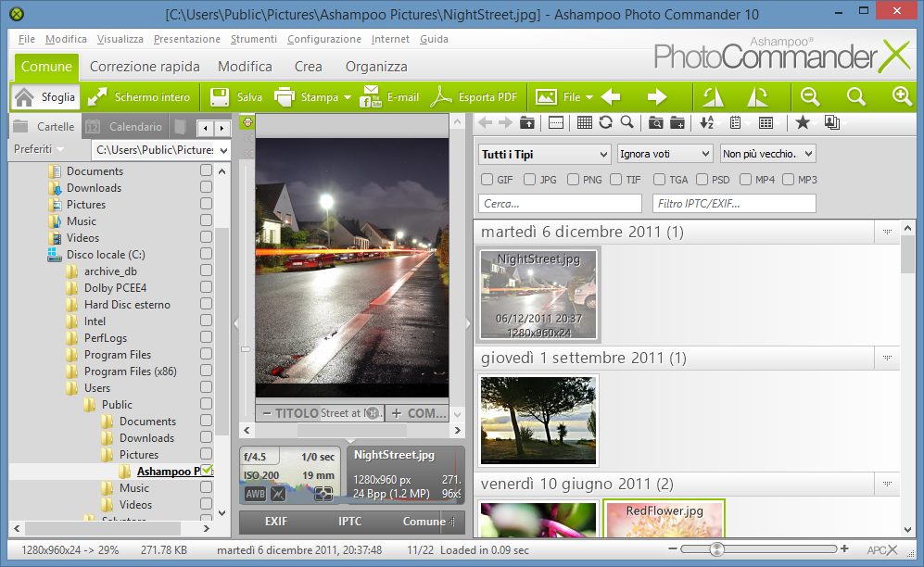Select the Hard Disc esterno folder
Screen dimensions: 924x567
click(x=127, y=305)
